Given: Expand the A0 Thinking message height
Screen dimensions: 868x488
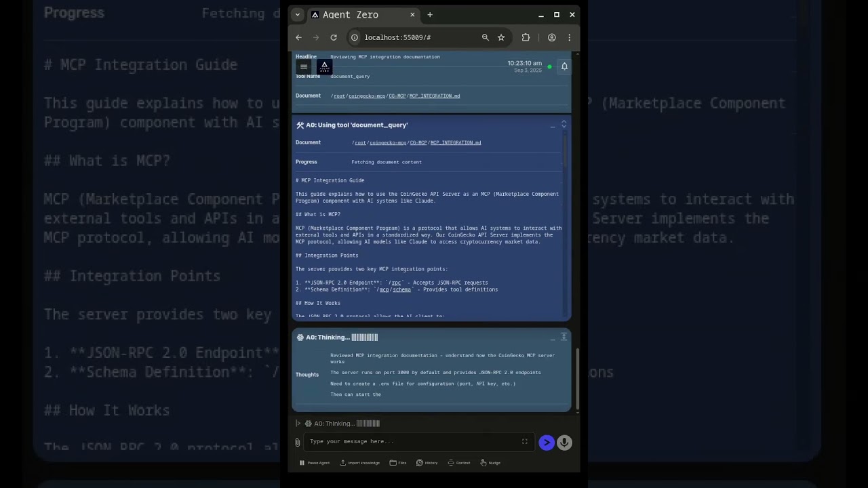Looking at the screenshot, I should click(564, 337).
